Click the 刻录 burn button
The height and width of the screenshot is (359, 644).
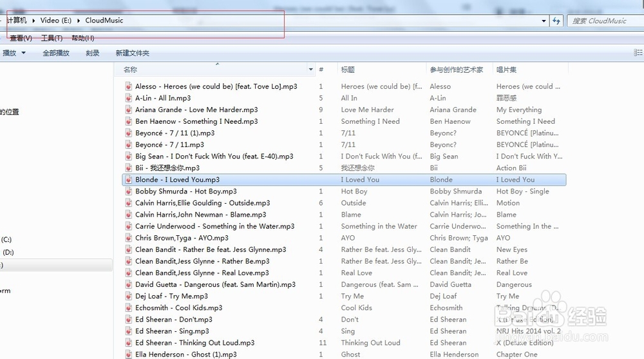[x=92, y=53]
